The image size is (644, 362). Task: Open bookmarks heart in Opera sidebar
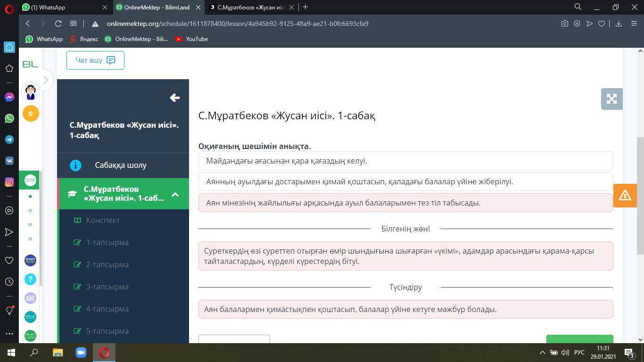point(9,260)
